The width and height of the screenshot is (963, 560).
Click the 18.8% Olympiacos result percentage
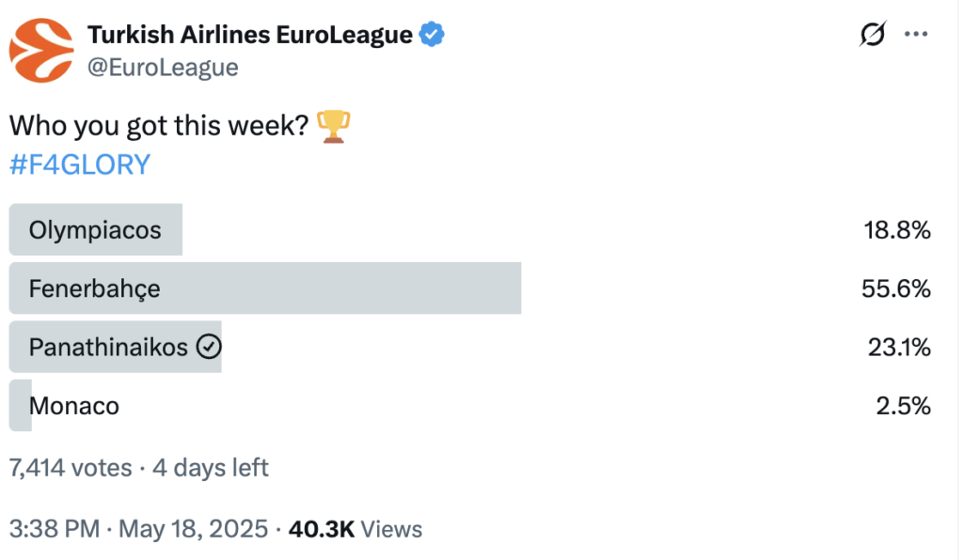coord(897,230)
